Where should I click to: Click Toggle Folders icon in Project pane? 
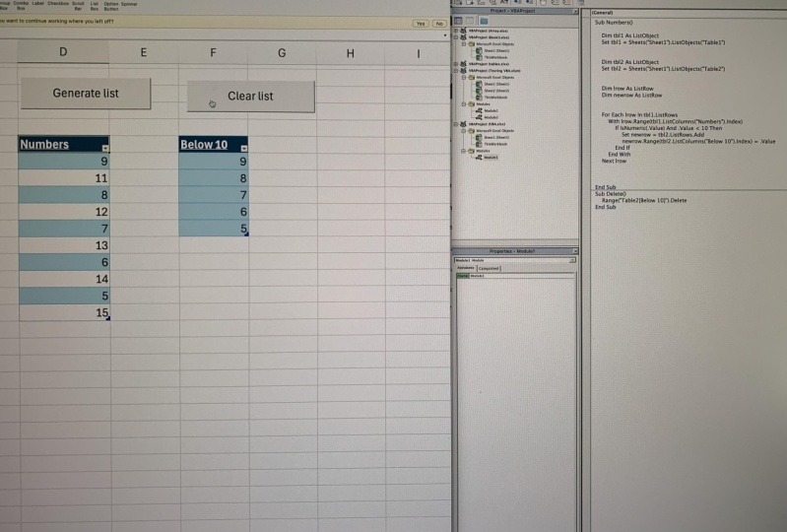(x=484, y=20)
